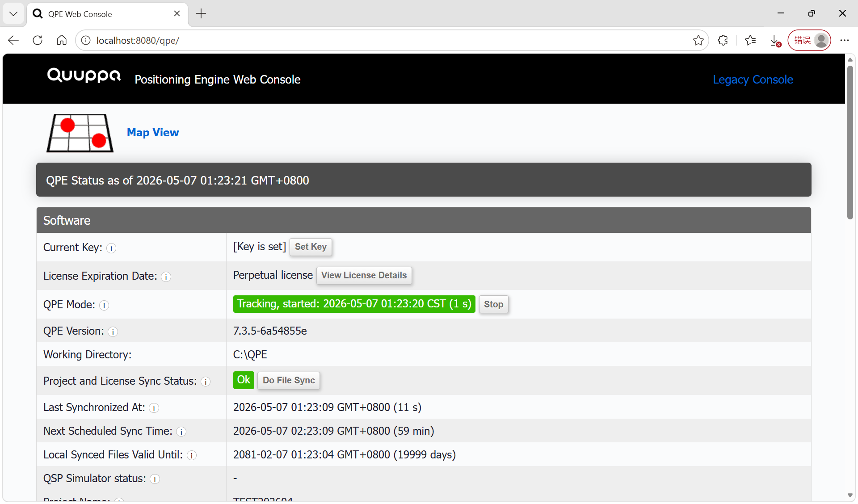
Task: Open browser settings and more menu
Action: [x=844, y=40]
